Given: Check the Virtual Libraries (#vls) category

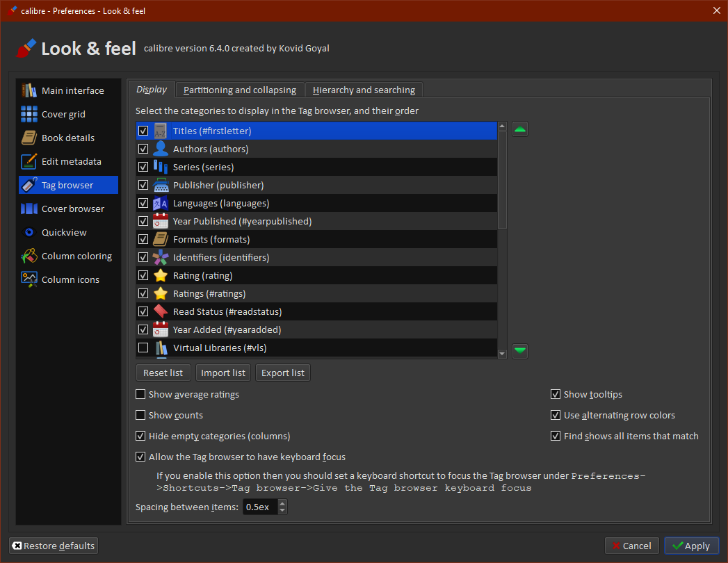Looking at the screenshot, I should 143,348.
